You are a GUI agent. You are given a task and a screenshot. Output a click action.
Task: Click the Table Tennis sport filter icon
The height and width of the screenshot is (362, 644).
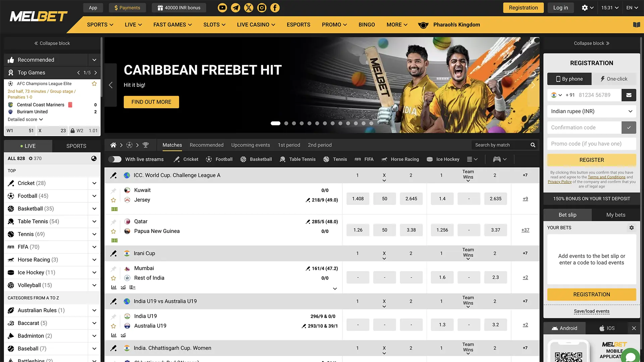(283, 159)
